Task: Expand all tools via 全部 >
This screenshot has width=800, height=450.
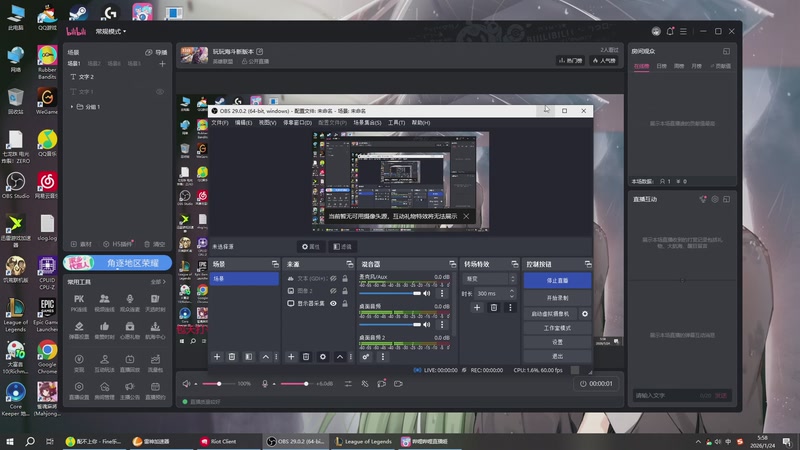Action: 158,282
